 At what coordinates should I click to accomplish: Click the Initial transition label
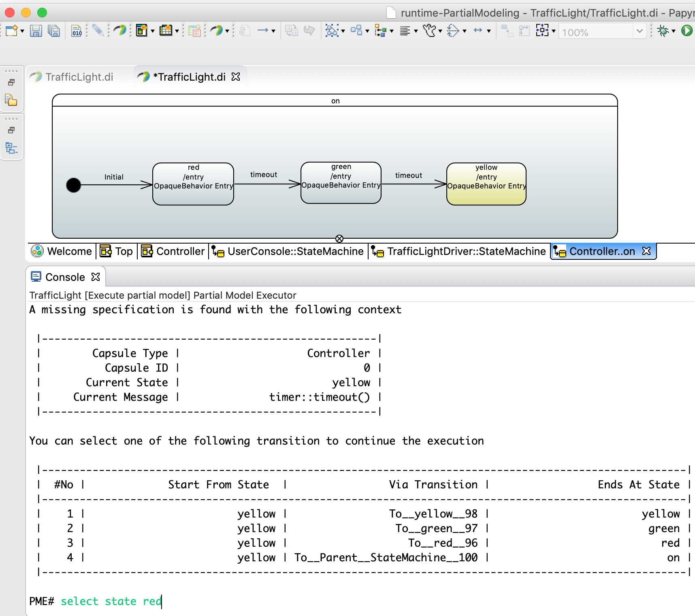pos(114,177)
